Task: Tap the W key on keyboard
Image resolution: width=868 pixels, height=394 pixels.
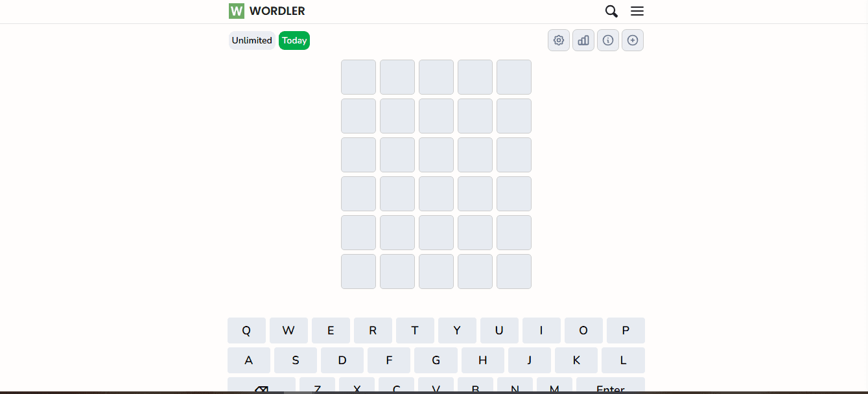Action: 288,330
